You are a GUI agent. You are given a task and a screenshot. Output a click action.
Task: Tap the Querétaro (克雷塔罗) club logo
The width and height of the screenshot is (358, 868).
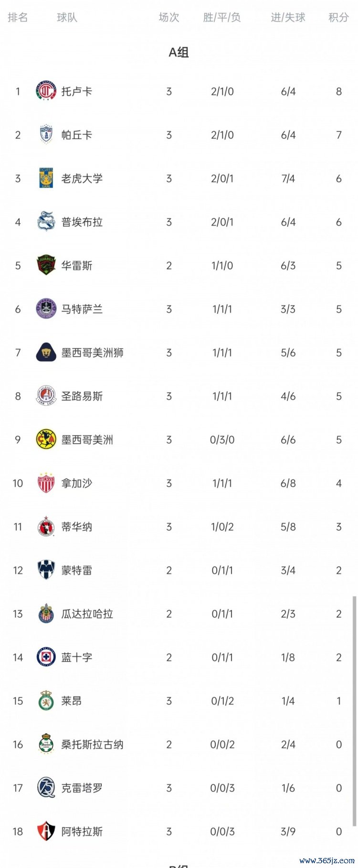click(x=46, y=788)
